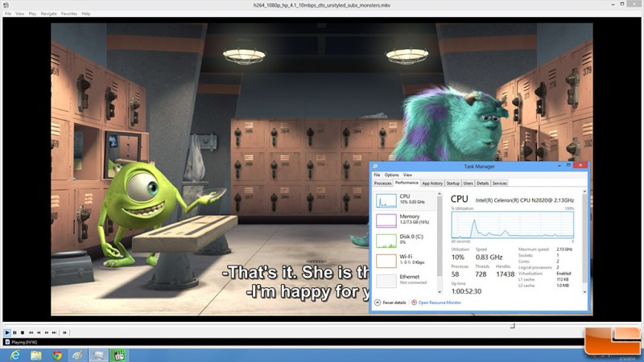Click the Resource Monitor icon
The height and width of the screenshot is (362, 644).
(414, 302)
